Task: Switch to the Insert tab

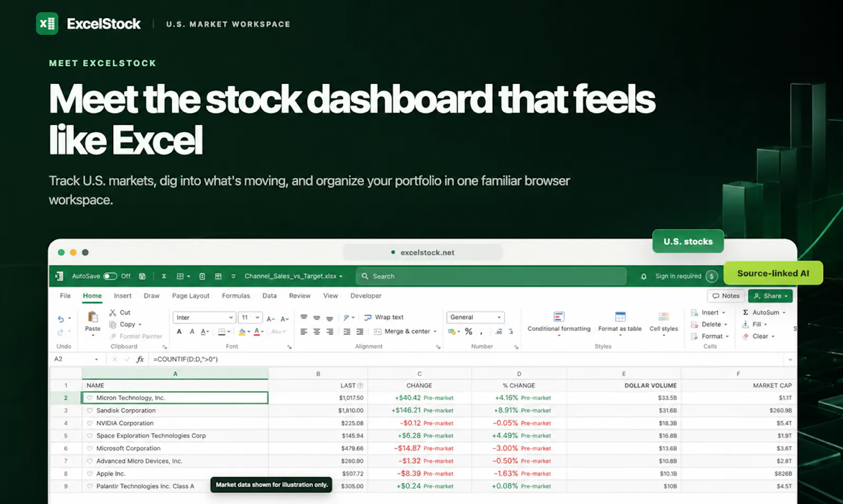Action: pos(123,295)
